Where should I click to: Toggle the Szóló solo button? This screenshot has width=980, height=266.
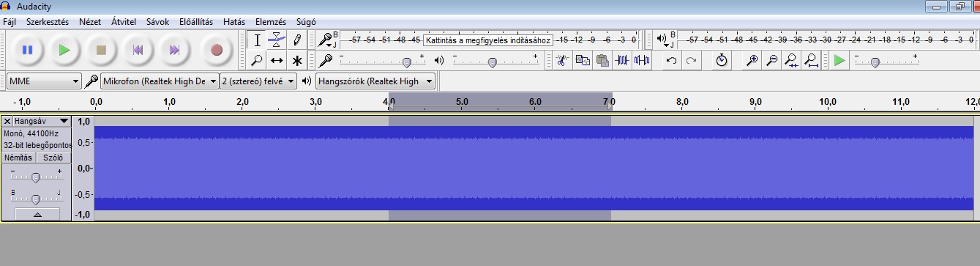(x=53, y=158)
